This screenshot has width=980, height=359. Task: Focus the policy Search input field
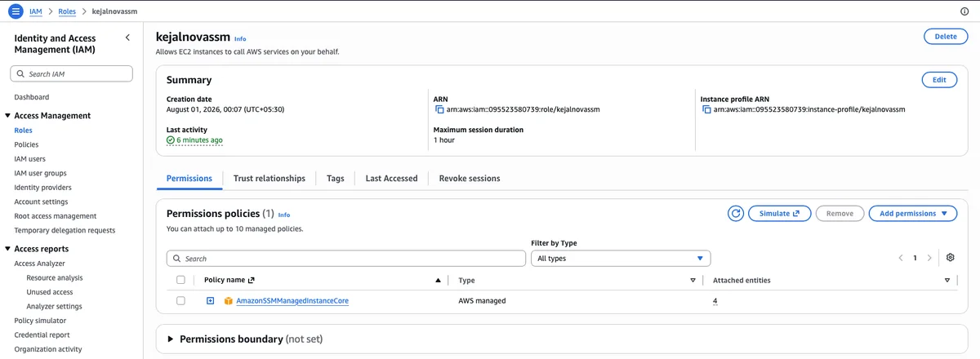pos(345,258)
